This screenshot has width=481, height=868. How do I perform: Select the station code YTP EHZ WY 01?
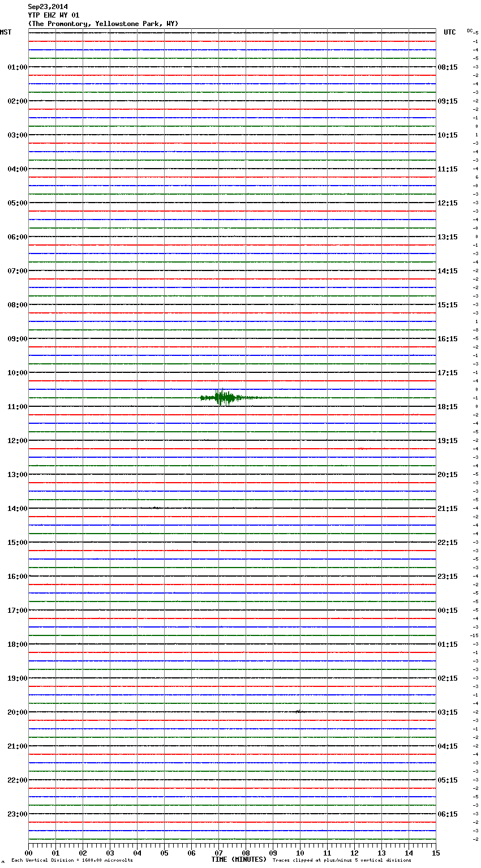[53, 15]
